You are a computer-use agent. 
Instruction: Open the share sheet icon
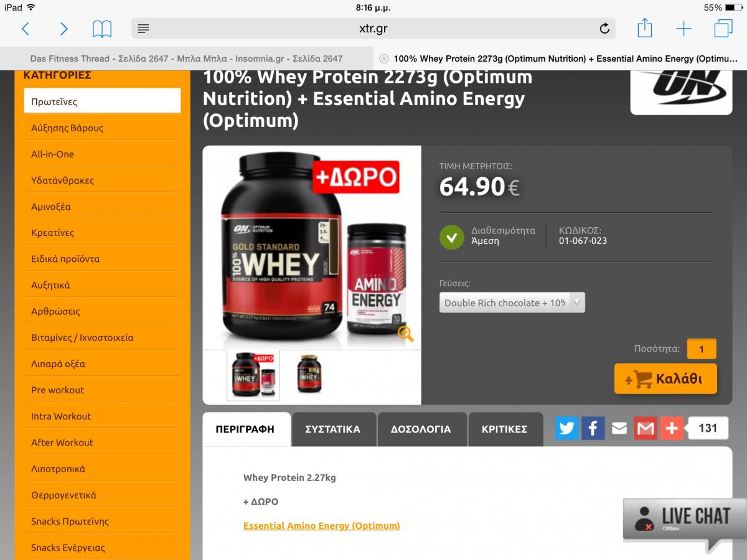click(x=645, y=28)
